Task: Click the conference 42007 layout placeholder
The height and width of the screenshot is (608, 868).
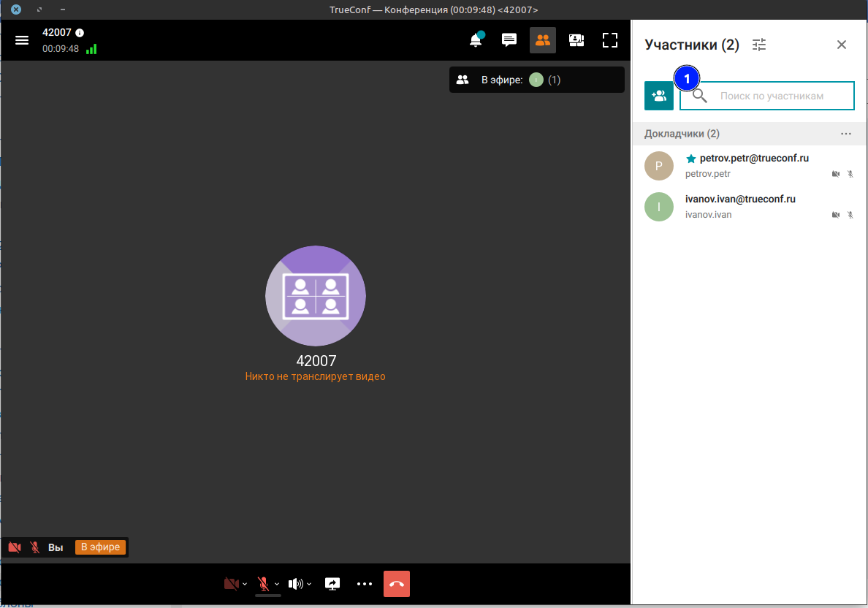Action: (x=316, y=296)
